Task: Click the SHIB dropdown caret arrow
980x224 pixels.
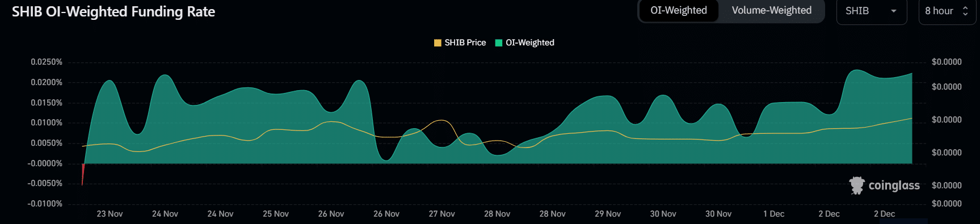Action: pos(894,11)
